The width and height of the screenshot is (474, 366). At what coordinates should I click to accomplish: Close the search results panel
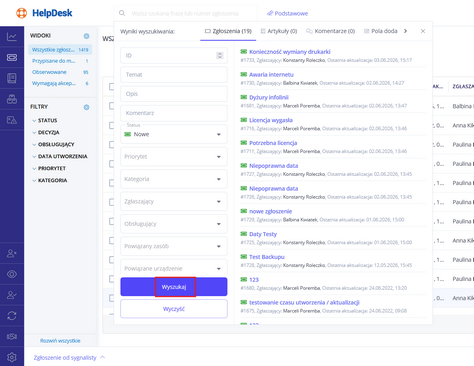(423, 31)
